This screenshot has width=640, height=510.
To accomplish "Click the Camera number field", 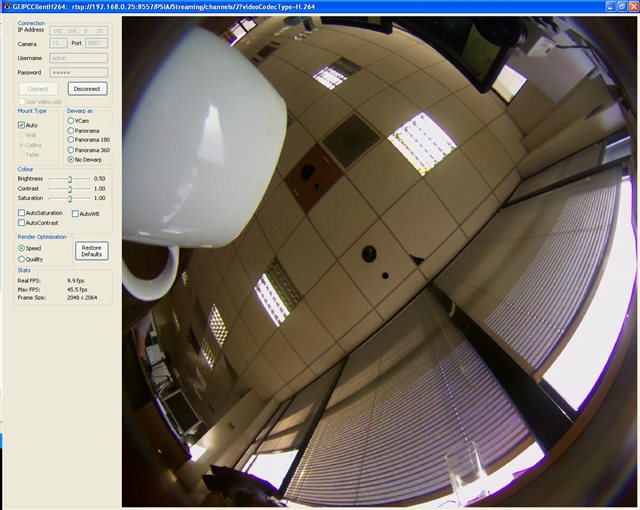I will tap(58, 43).
